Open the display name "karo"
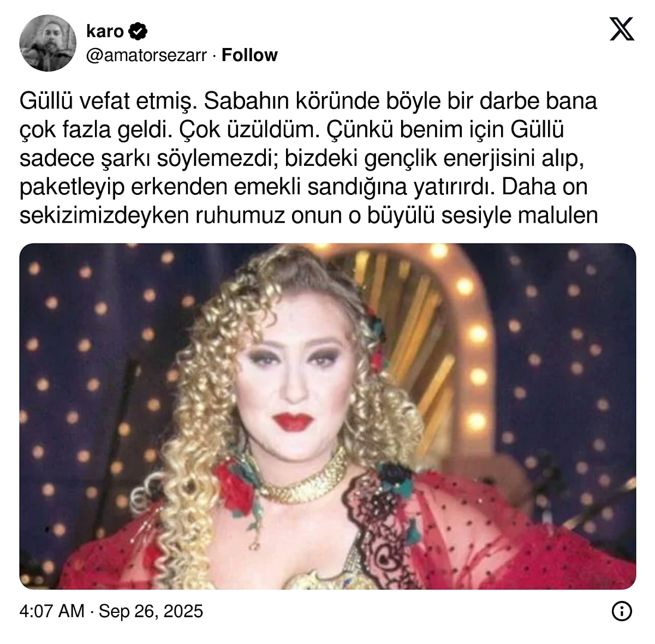The width and height of the screenshot is (655, 644). pos(105,31)
